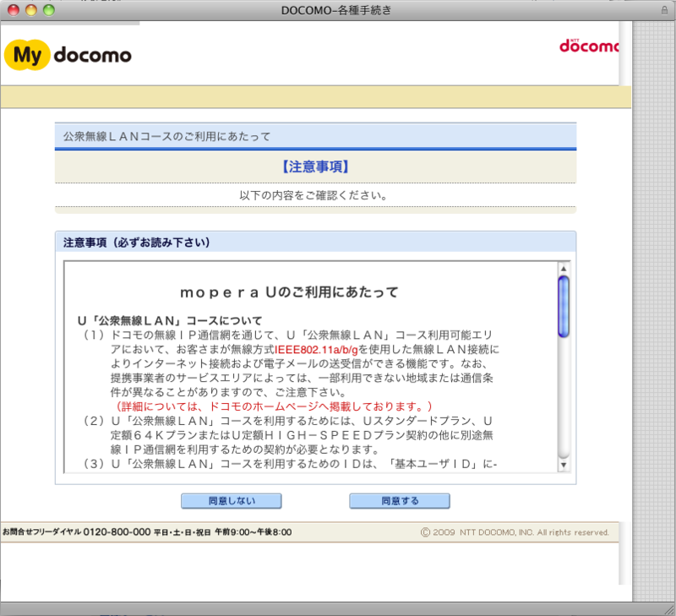Click the window resize grip corner
Screen dimensions: 676x616
tap(669, 609)
